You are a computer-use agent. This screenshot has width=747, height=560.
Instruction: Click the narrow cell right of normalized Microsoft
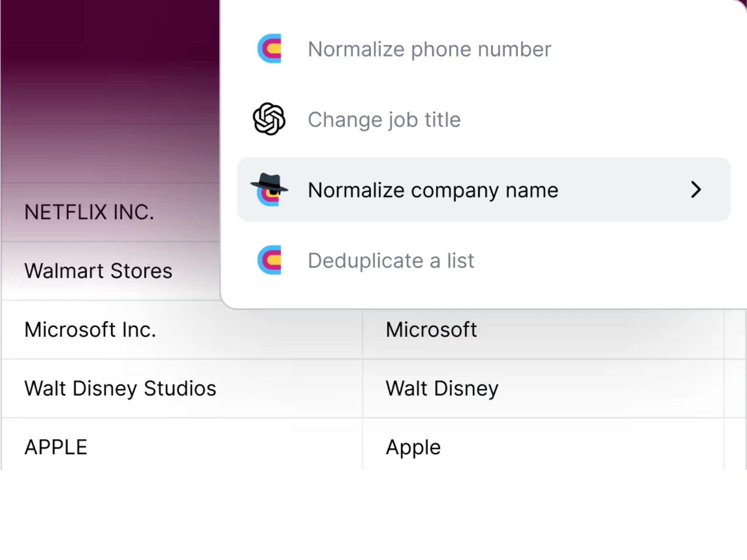[734, 330]
